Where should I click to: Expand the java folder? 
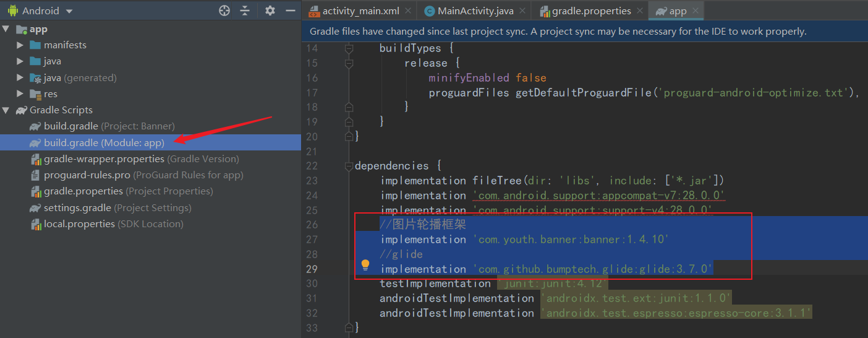(x=20, y=61)
